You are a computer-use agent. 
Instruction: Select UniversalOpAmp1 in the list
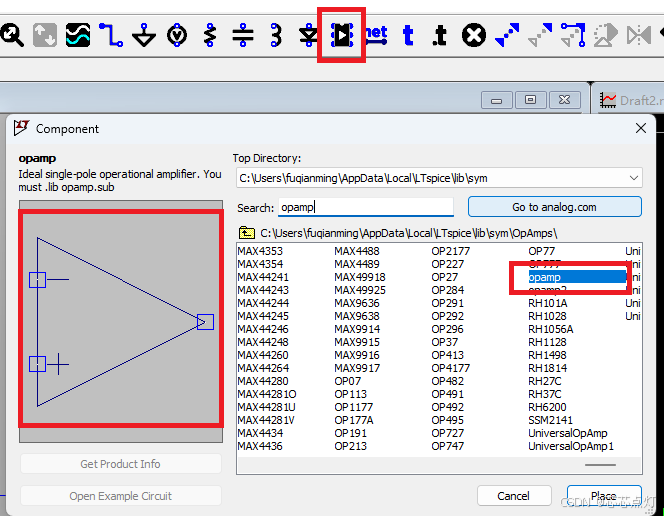[x=571, y=446]
